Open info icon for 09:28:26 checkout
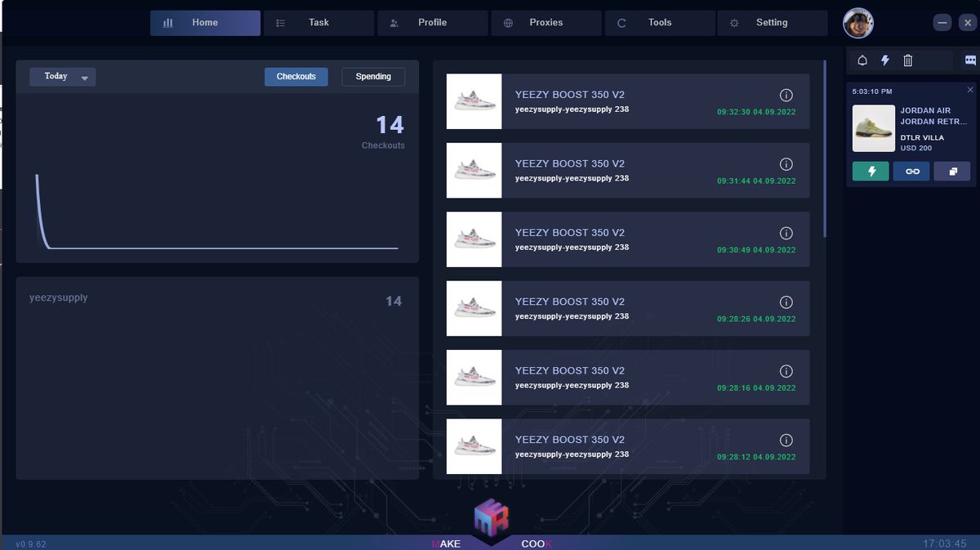Screen dimensions: 980x550 786,302
